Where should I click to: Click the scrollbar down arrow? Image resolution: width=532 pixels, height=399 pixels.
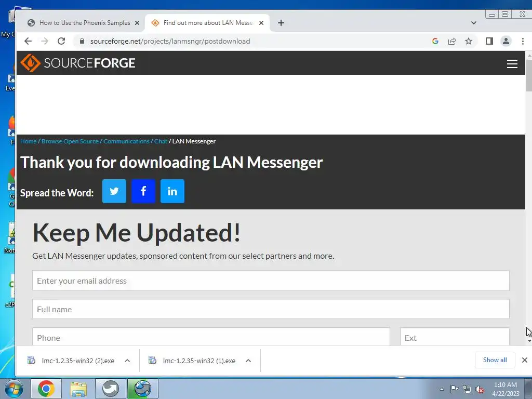tap(529, 341)
